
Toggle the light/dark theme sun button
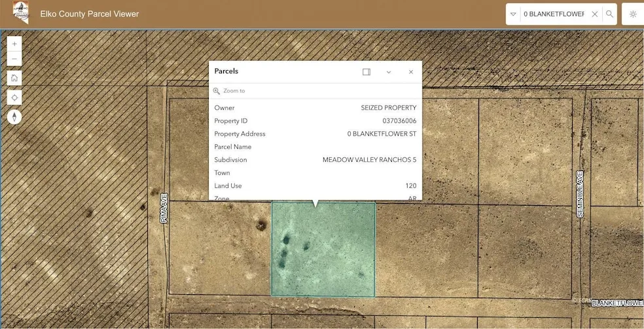pyautogui.click(x=632, y=14)
